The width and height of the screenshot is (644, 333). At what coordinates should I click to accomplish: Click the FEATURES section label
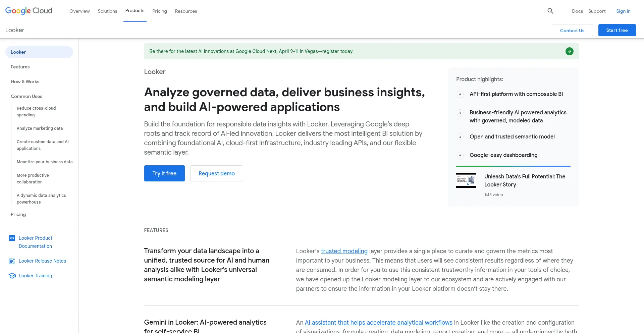(156, 230)
